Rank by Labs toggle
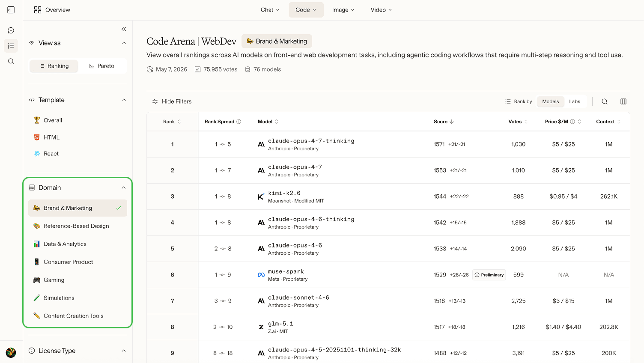This screenshot has height=363, width=644. 575,101
